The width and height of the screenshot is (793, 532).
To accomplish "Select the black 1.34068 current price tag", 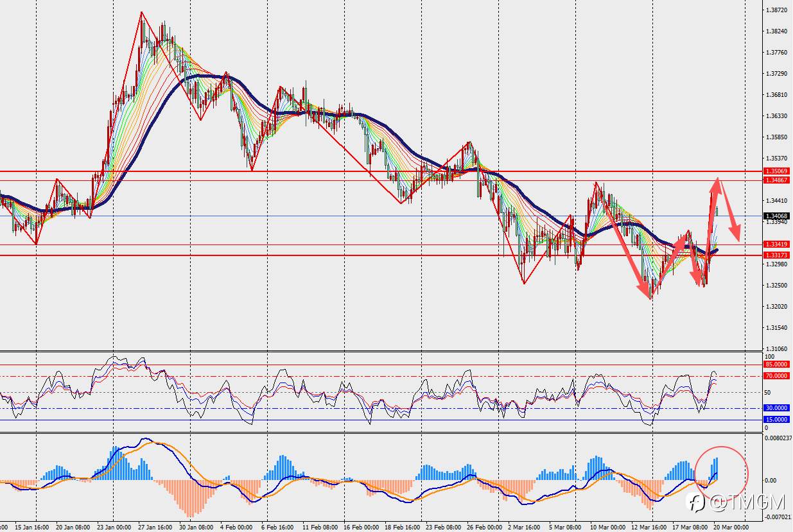I will (776, 216).
